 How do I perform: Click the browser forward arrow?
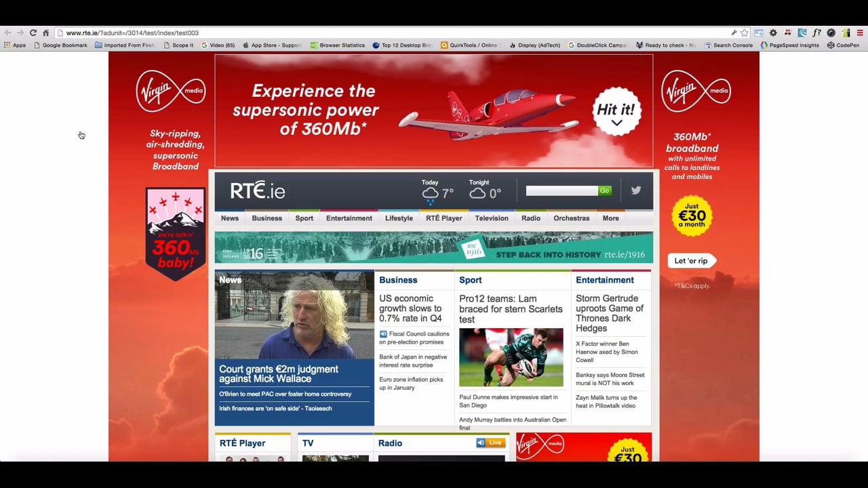20,33
